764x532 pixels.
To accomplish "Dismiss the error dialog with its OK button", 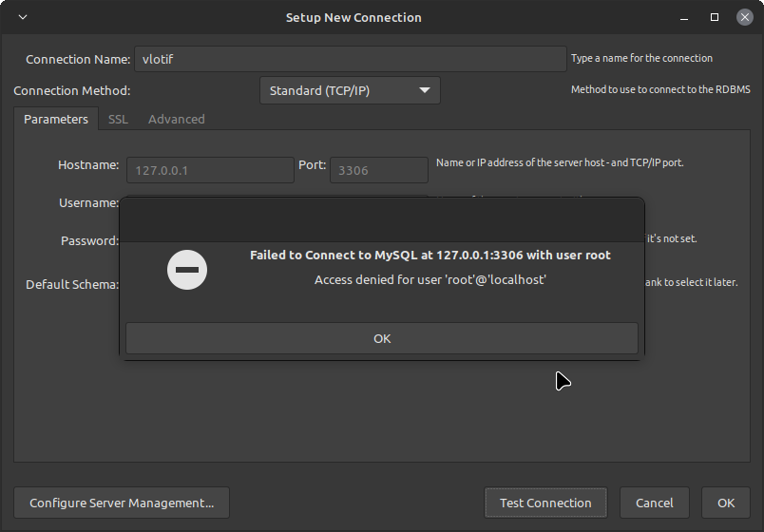I will 382,338.
